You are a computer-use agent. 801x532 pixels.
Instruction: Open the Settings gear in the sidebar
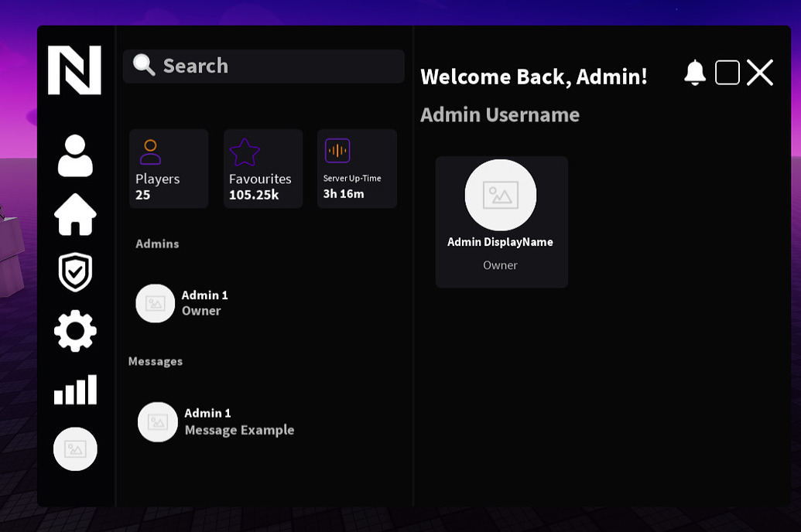75,331
